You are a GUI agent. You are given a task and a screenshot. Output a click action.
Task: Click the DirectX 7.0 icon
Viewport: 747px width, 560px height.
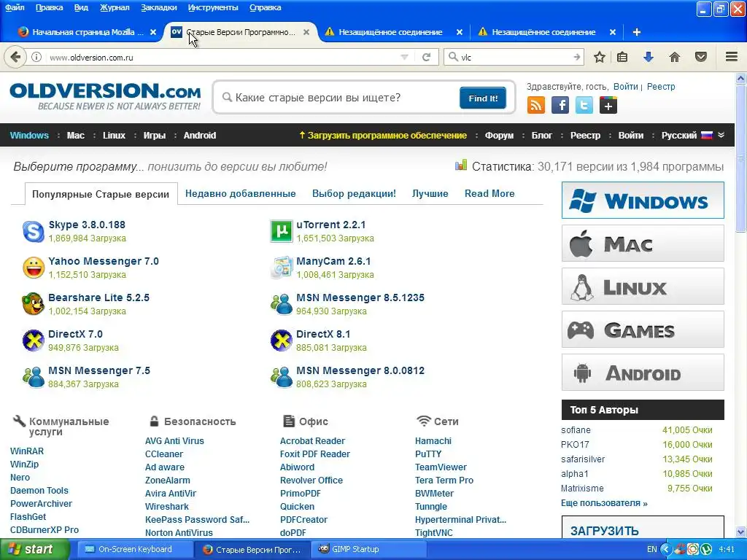[34, 341]
